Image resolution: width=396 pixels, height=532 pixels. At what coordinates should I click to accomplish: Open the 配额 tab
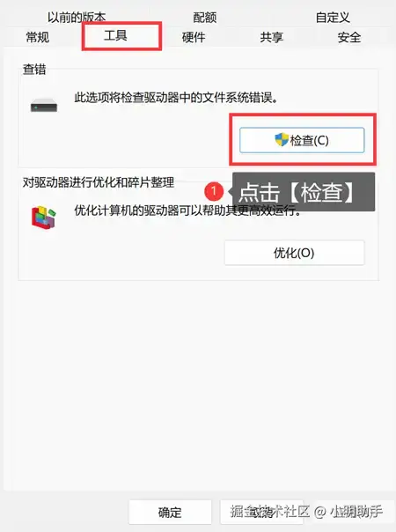point(205,18)
